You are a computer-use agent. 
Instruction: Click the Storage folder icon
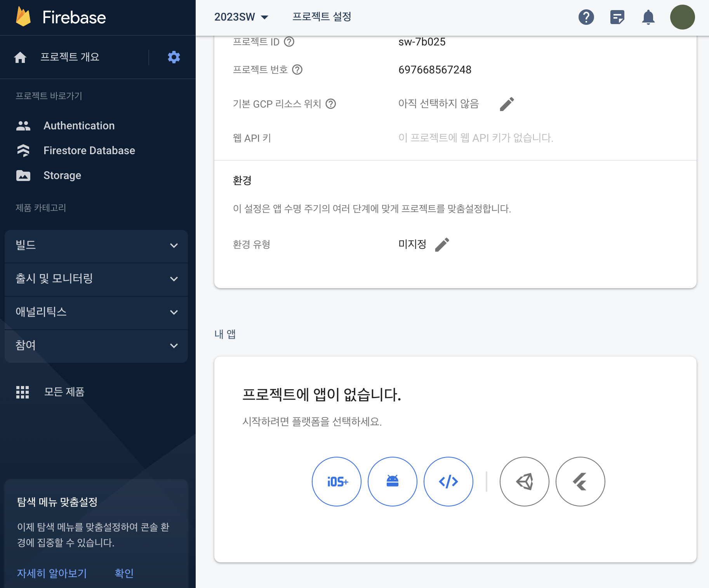(x=23, y=176)
